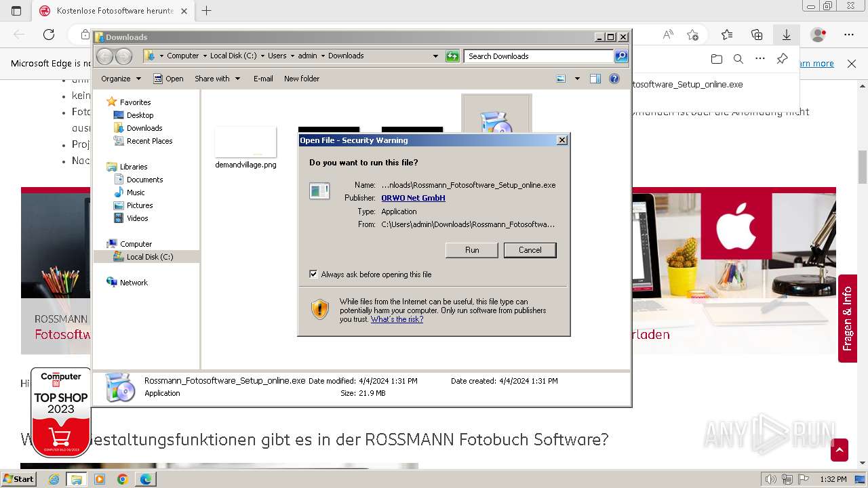
Task: Click Run in the Security Warning dialog
Action: coord(472,250)
